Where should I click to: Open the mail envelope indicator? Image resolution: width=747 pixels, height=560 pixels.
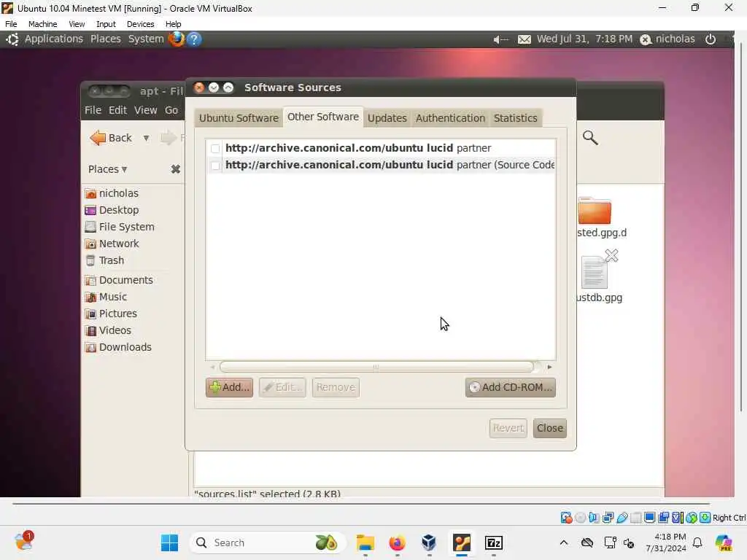pyautogui.click(x=524, y=39)
